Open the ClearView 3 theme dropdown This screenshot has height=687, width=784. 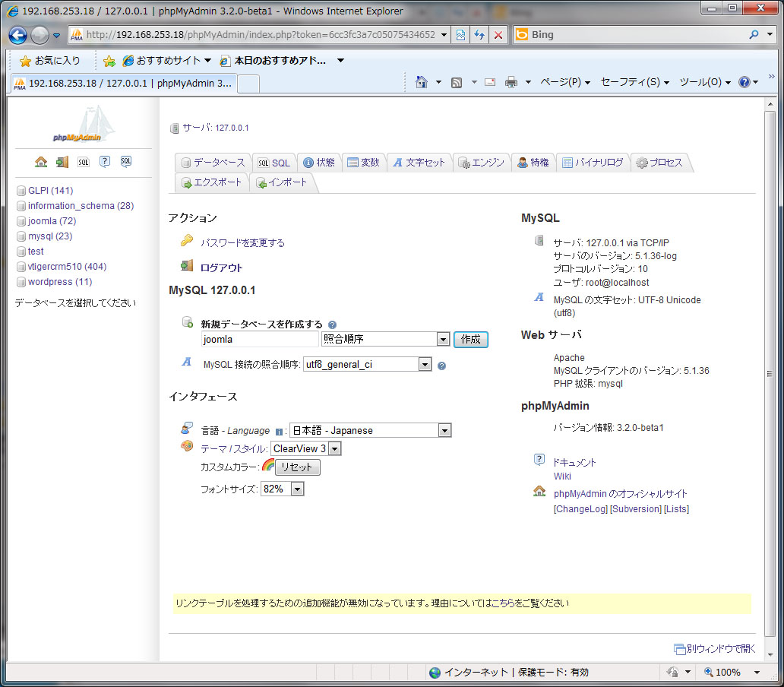tap(306, 448)
